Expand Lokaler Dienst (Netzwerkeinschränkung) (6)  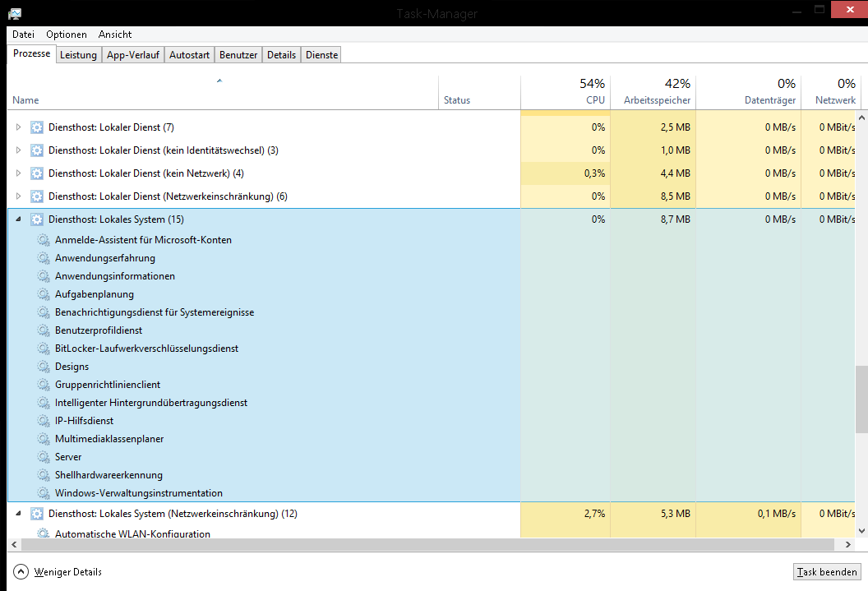coord(18,196)
